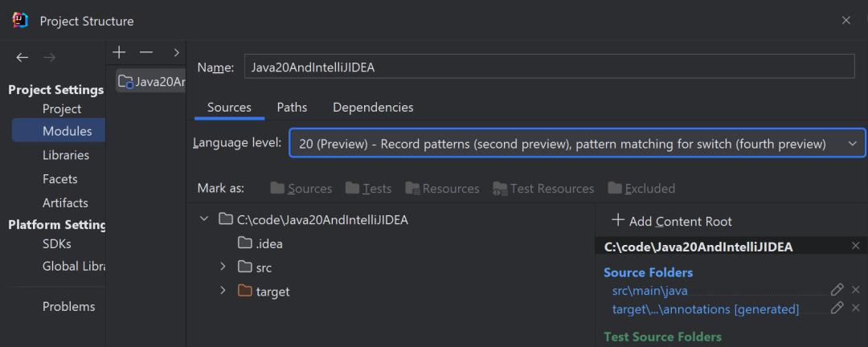Open Project settings page
Viewport: 868px width, 347px height.
[x=62, y=109]
